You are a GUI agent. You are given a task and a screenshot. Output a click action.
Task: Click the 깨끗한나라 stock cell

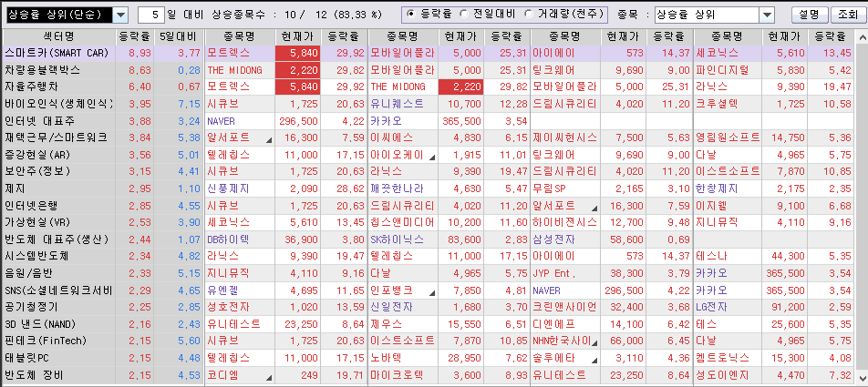pos(403,188)
